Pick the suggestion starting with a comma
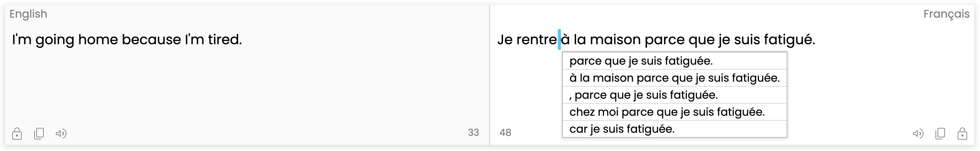Image resolution: width=980 pixels, height=151 pixels. (x=643, y=95)
